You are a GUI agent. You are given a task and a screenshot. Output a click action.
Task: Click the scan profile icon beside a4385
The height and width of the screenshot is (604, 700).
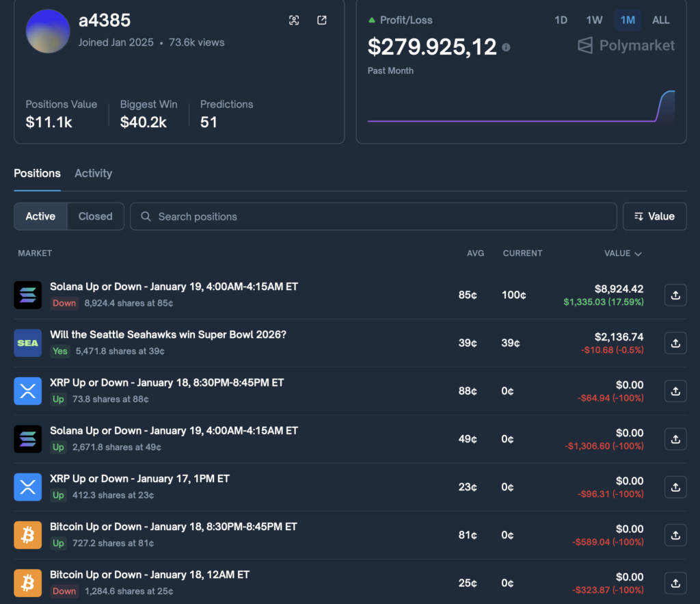pyautogui.click(x=294, y=21)
